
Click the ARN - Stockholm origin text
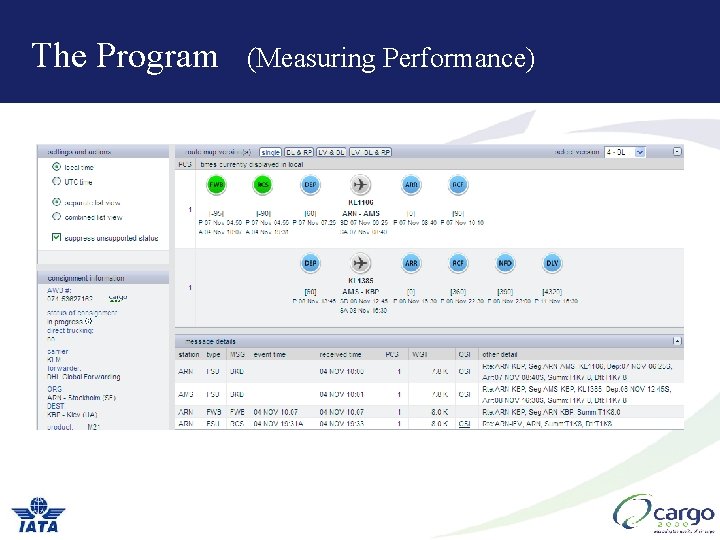click(x=81, y=398)
